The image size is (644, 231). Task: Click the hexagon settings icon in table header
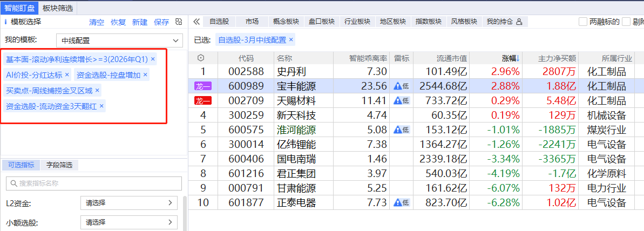click(201, 58)
